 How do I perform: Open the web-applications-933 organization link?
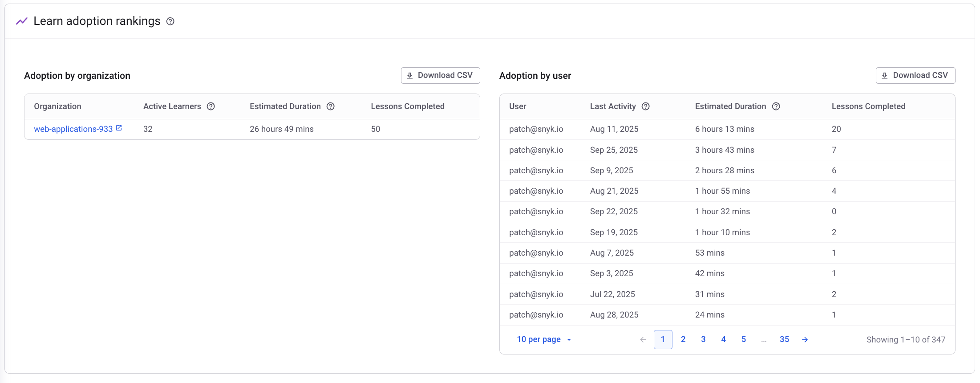[73, 129]
